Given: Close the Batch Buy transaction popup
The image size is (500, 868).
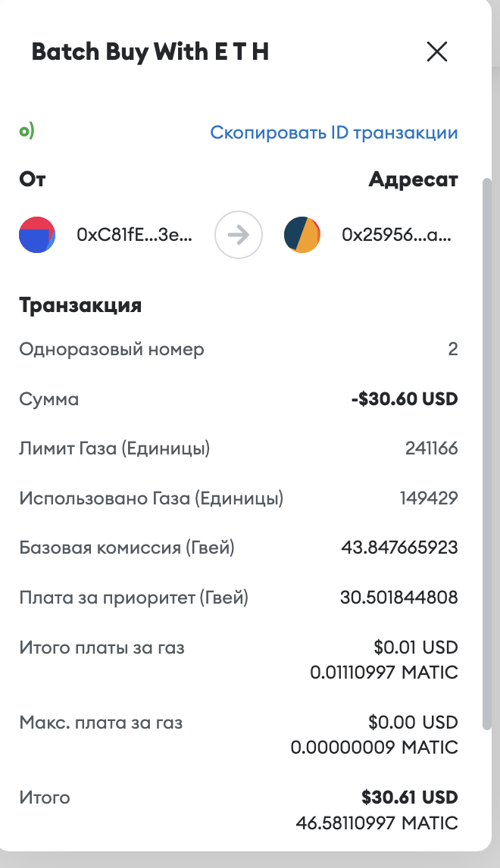Looking at the screenshot, I should (x=437, y=52).
